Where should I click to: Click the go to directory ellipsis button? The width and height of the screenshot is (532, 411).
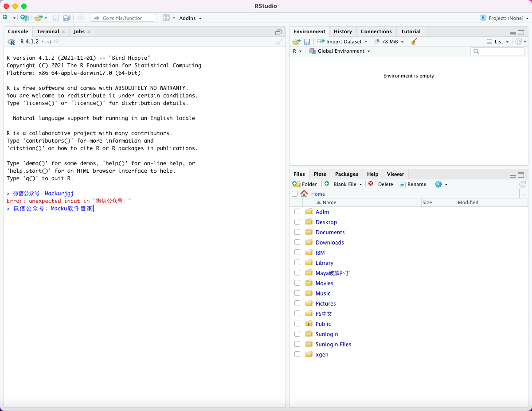(524, 194)
